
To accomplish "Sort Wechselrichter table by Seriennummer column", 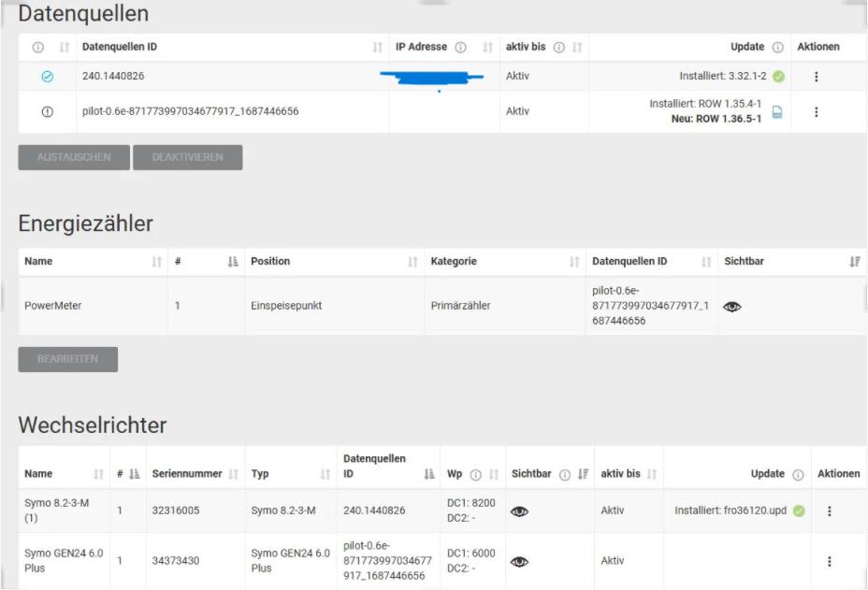I will [x=233, y=474].
